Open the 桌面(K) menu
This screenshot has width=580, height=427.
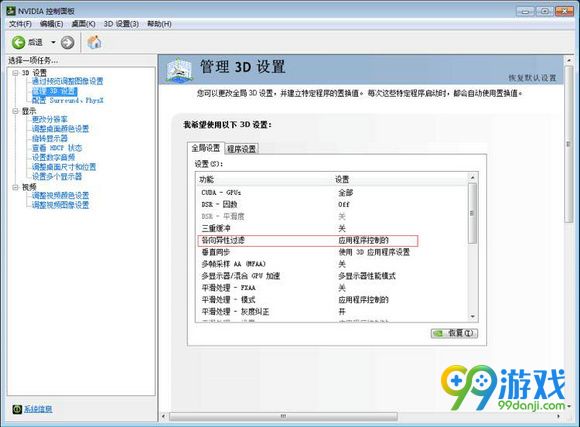pos(83,24)
